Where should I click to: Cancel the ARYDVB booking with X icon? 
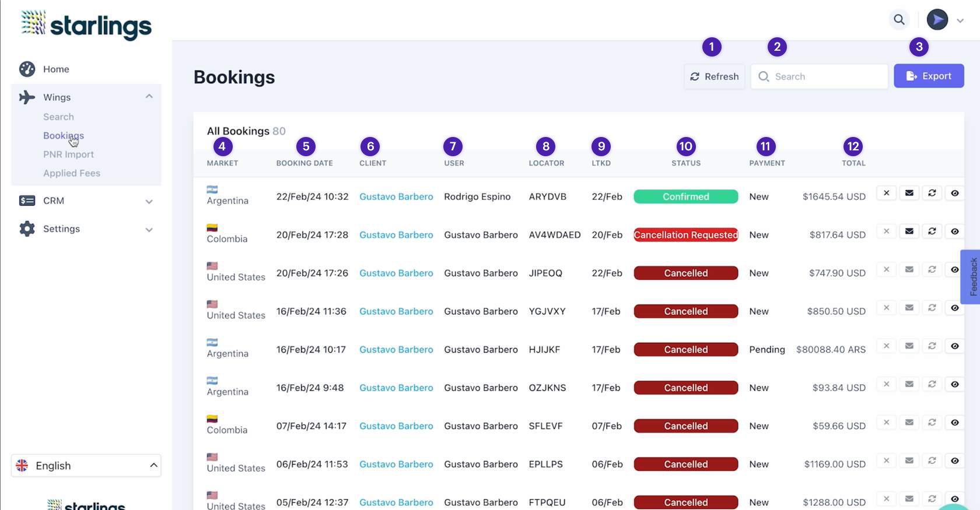click(x=886, y=194)
